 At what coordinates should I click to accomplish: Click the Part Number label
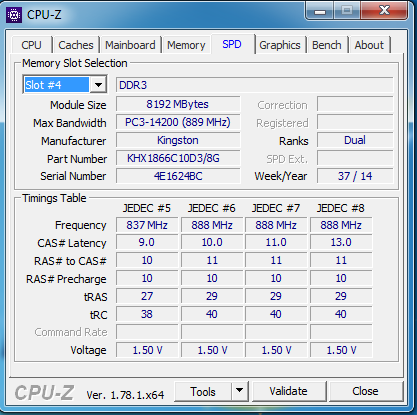point(77,159)
